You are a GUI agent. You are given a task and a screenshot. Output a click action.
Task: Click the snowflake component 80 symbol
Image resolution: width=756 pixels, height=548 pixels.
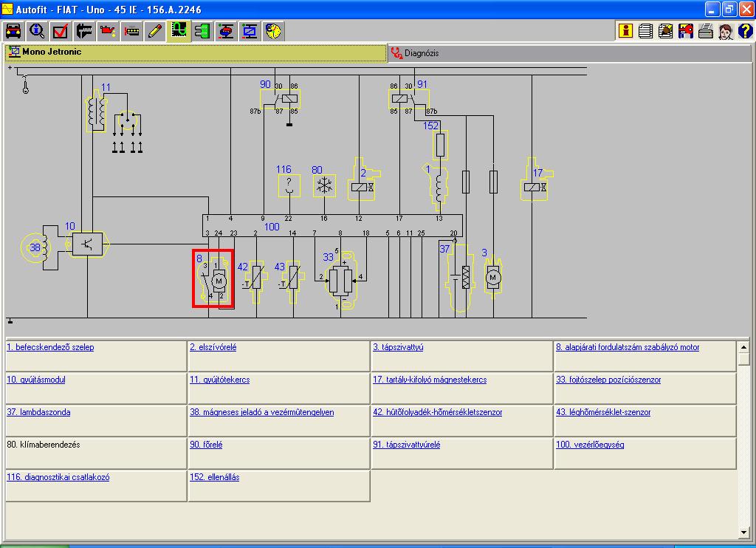324,185
